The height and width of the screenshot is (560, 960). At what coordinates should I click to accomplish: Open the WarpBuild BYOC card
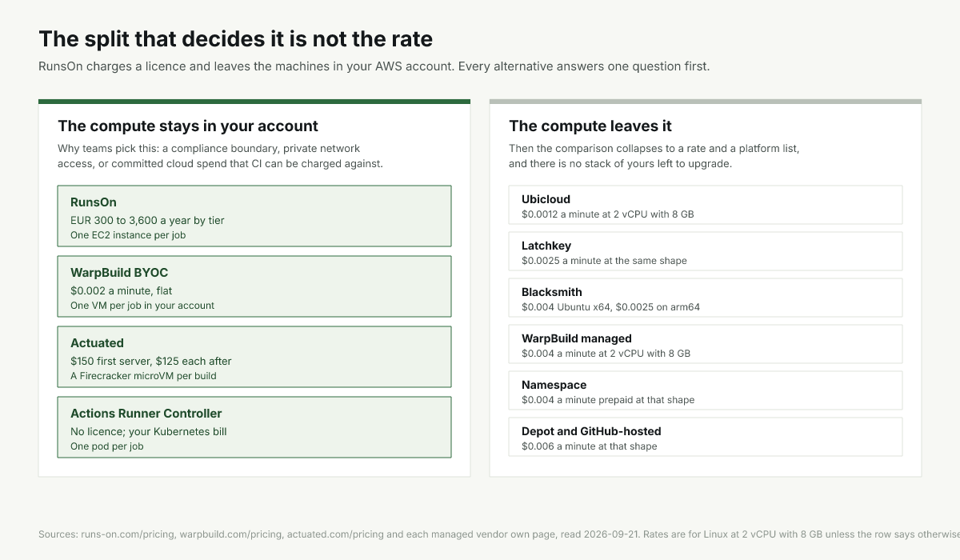(254, 286)
